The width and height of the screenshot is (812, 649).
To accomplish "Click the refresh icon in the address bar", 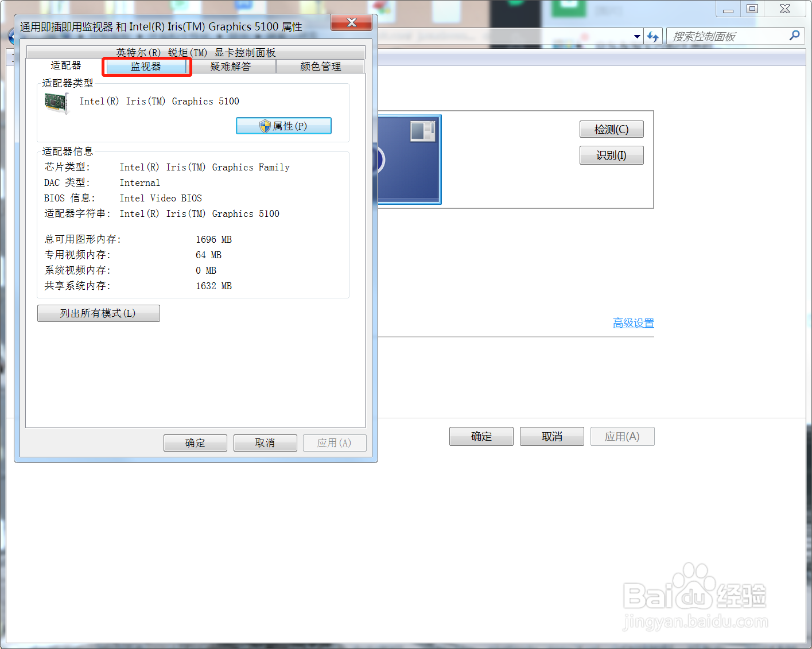I will (653, 36).
